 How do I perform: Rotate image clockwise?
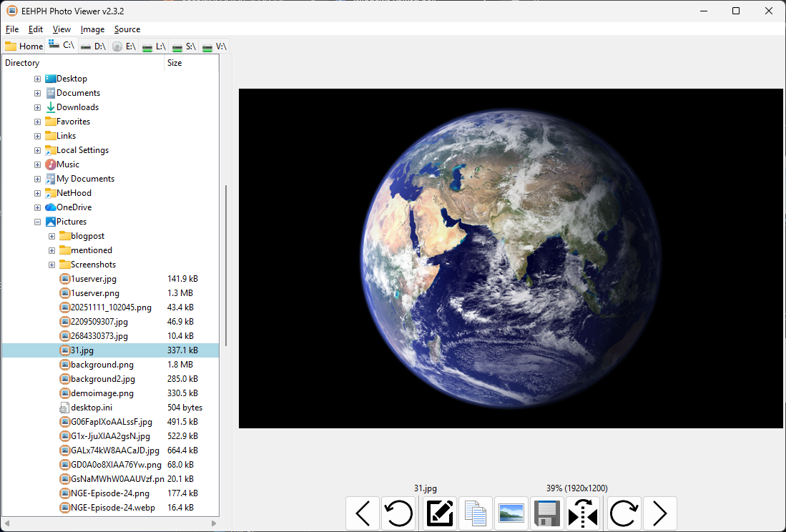pyautogui.click(x=624, y=513)
